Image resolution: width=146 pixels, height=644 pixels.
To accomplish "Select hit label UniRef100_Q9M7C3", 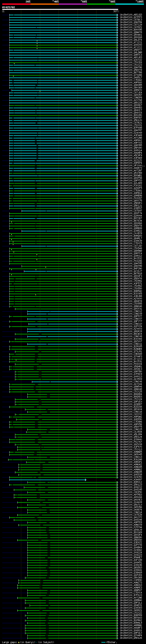I will coord(131,55).
